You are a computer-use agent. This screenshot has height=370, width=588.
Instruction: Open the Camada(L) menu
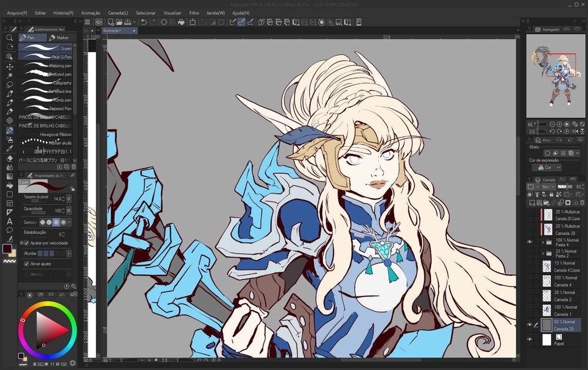coord(118,13)
